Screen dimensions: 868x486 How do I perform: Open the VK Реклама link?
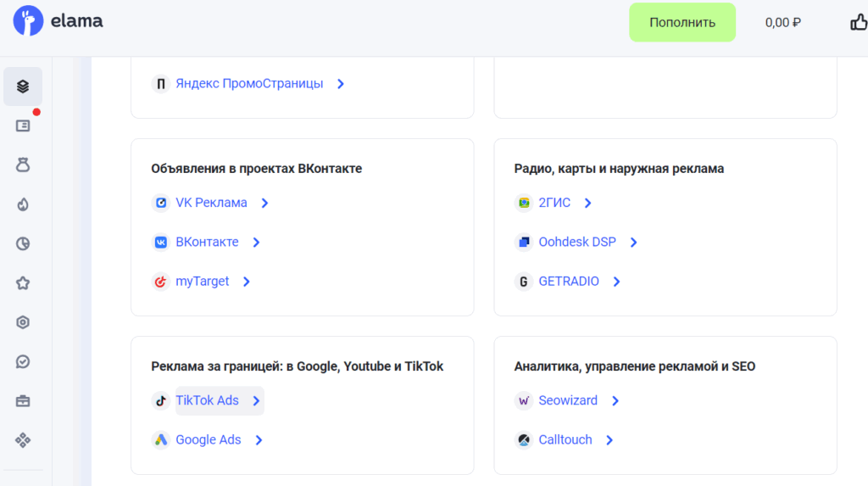coord(211,203)
